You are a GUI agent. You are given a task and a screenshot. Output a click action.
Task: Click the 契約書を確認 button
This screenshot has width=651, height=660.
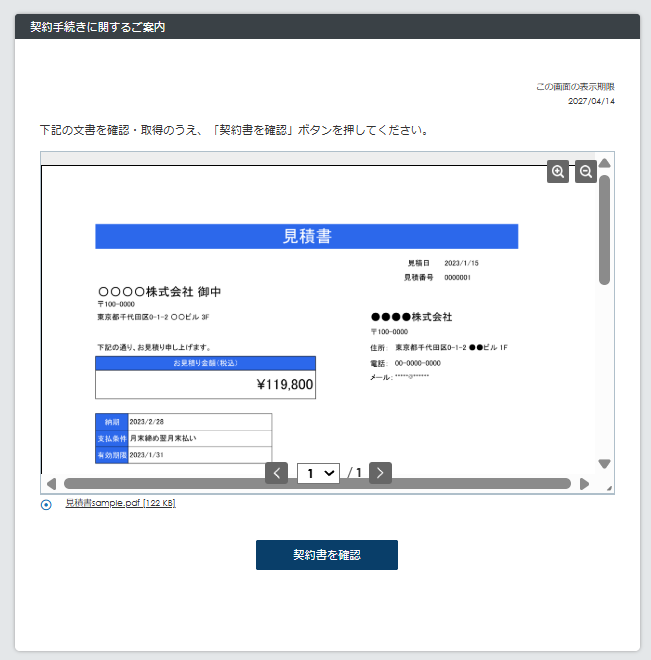[327, 555]
